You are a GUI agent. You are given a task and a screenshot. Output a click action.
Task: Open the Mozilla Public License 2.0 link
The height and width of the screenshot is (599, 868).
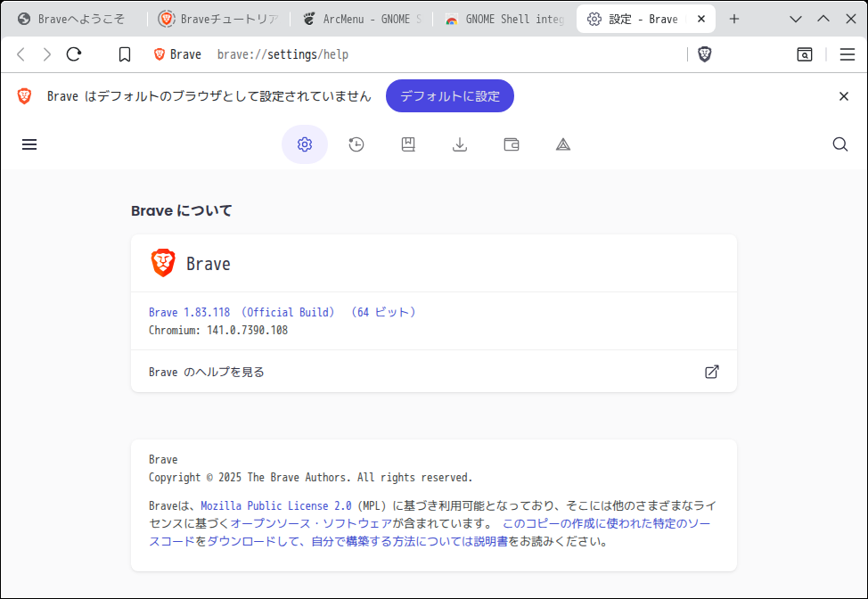[275, 505]
